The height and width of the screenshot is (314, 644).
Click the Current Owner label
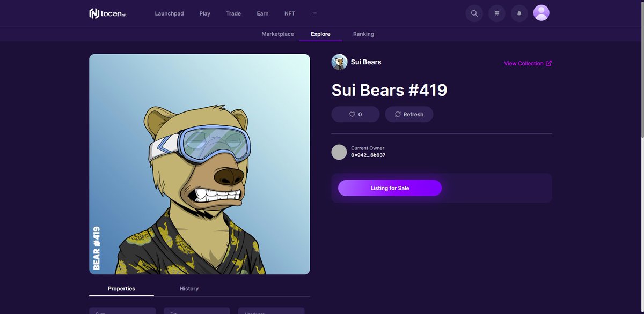368,148
